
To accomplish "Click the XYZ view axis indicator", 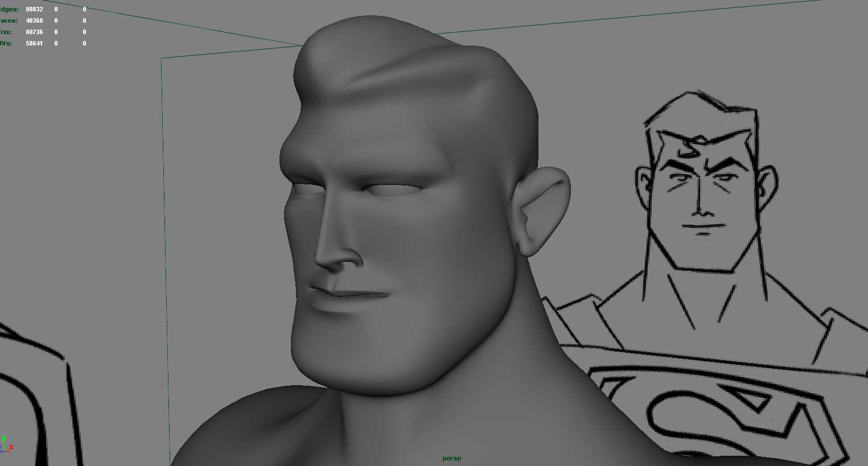I will click(x=6, y=443).
